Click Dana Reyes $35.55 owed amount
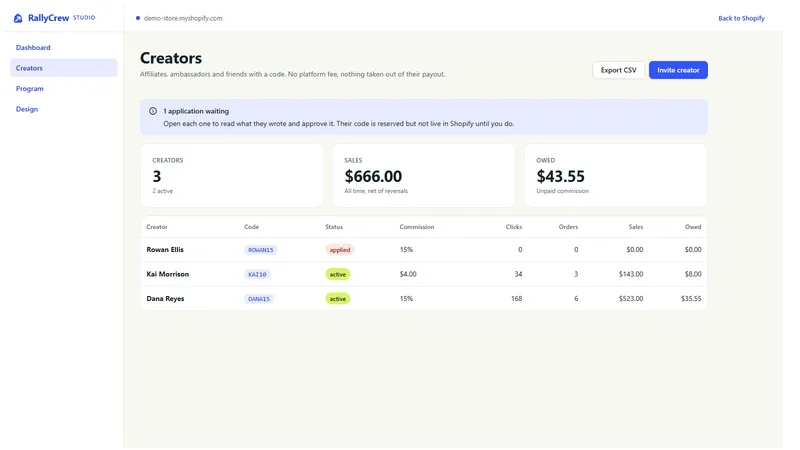 (691, 299)
